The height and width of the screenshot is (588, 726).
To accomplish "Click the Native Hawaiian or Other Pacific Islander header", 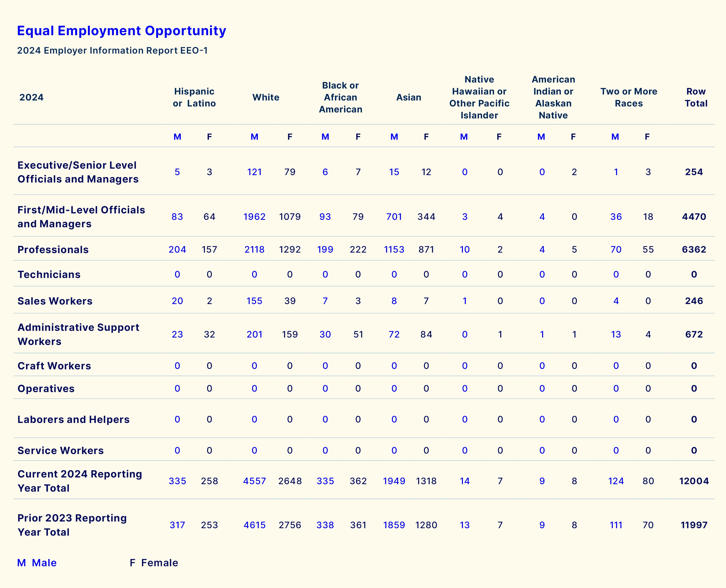I will [x=479, y=97].
